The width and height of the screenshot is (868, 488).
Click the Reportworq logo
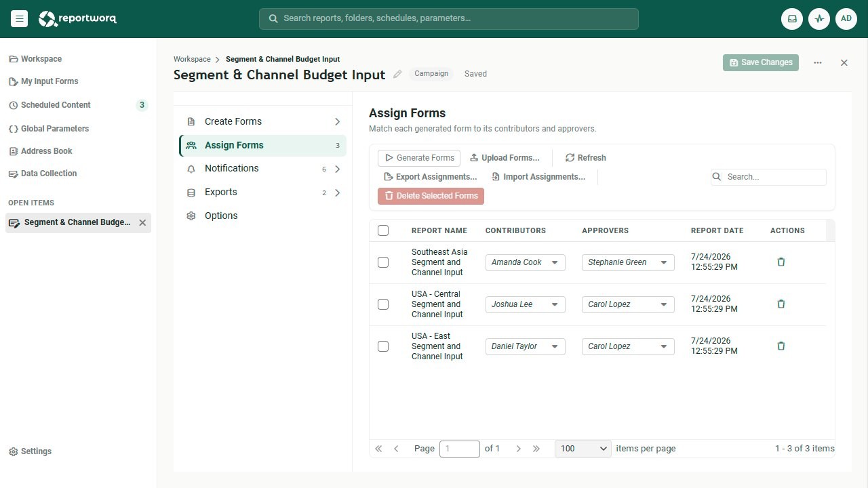(77, 19)
